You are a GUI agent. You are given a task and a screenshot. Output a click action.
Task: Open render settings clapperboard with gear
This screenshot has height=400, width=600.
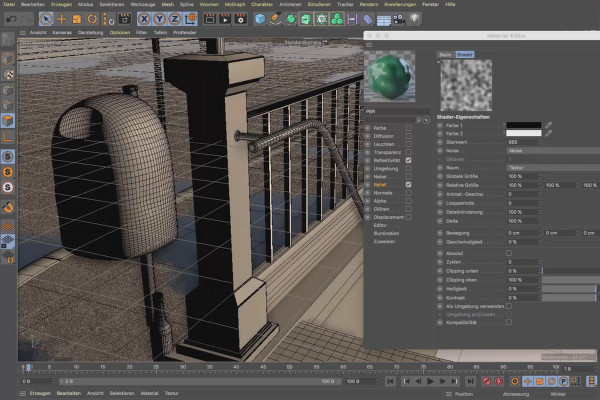tap(240, 19)
